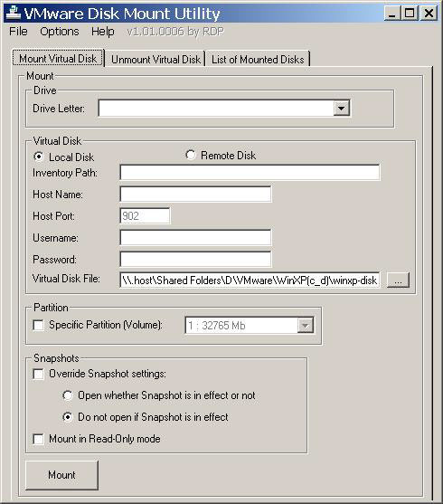
Task: Click the Inventory Path field
Action: tap(250, 172)
